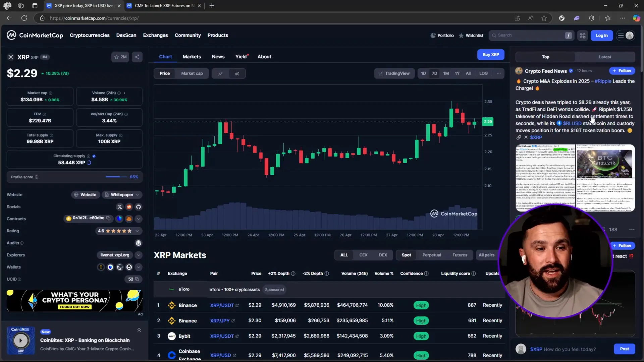The width and height of the screenshot is (644, 362).
Task: Open the Binance XRP/USDT external link
Action: [x=237, y=305]
